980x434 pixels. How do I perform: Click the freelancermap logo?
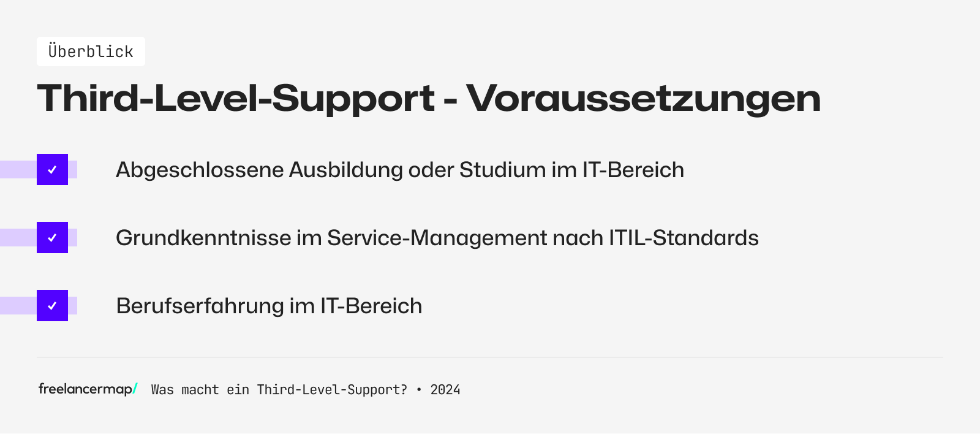click(x=86, y=389)
